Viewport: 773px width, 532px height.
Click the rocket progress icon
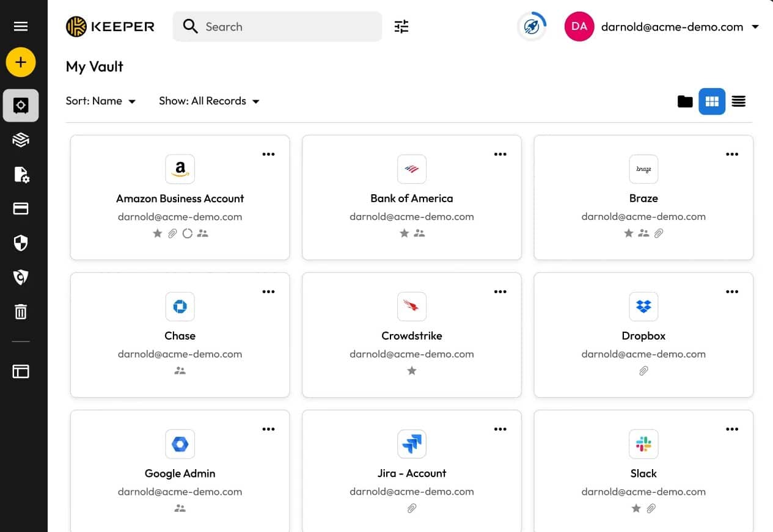tap(532, 26)
